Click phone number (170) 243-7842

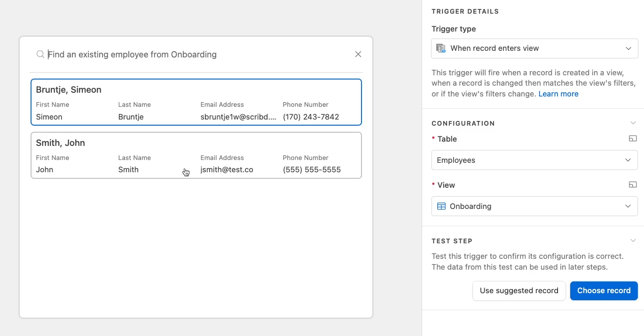[311, 117]
